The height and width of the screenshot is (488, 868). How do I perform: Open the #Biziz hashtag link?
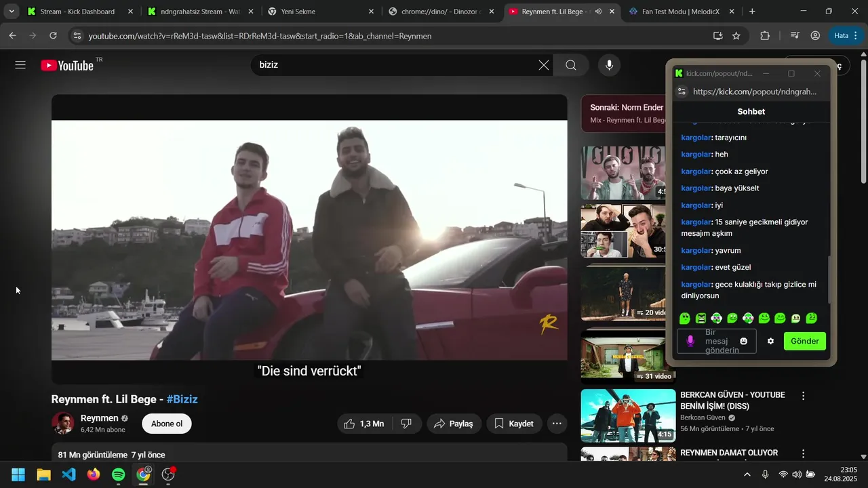182,399
